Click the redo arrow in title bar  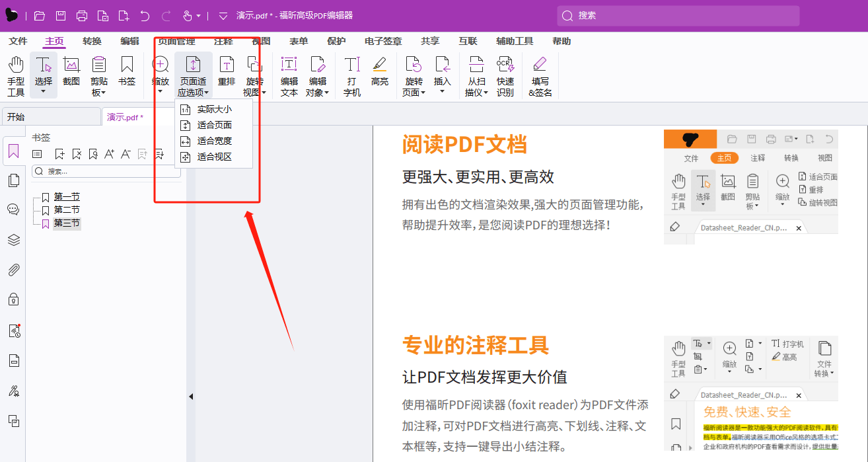[x=166, y=15]
